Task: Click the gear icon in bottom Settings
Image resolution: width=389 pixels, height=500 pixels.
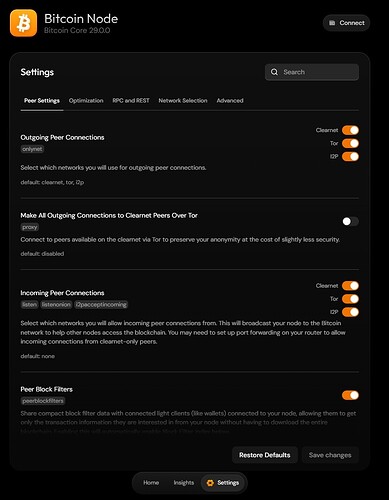Action: (x=210, y=483)
